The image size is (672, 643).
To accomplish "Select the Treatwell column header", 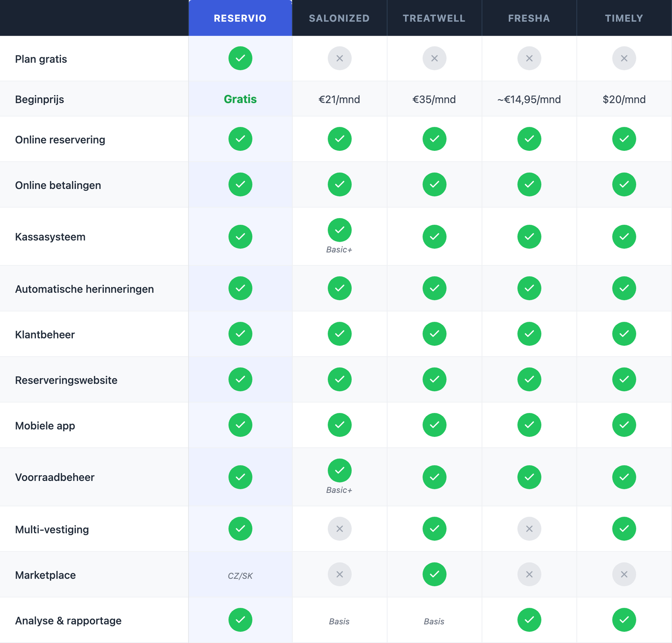I will 434,18.
